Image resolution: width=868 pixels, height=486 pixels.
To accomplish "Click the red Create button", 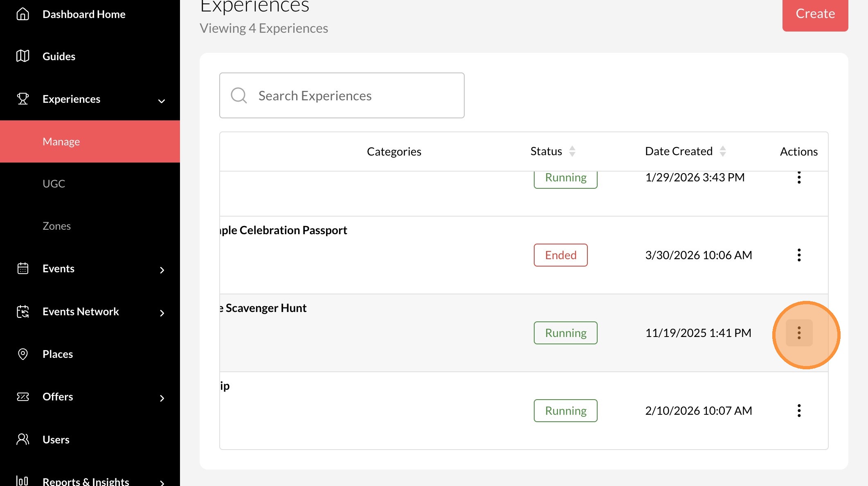I will pyautogui.click(x=815, y=14).
